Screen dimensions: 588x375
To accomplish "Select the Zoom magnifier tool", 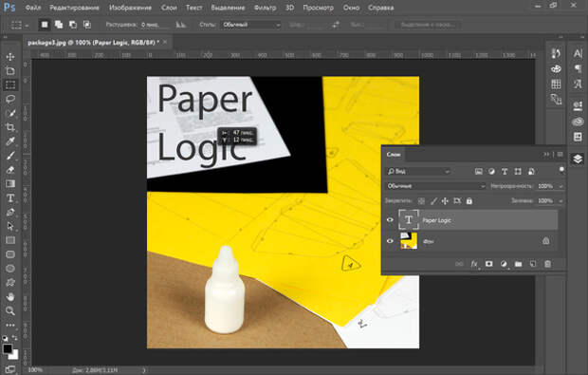I will (10, 310).
